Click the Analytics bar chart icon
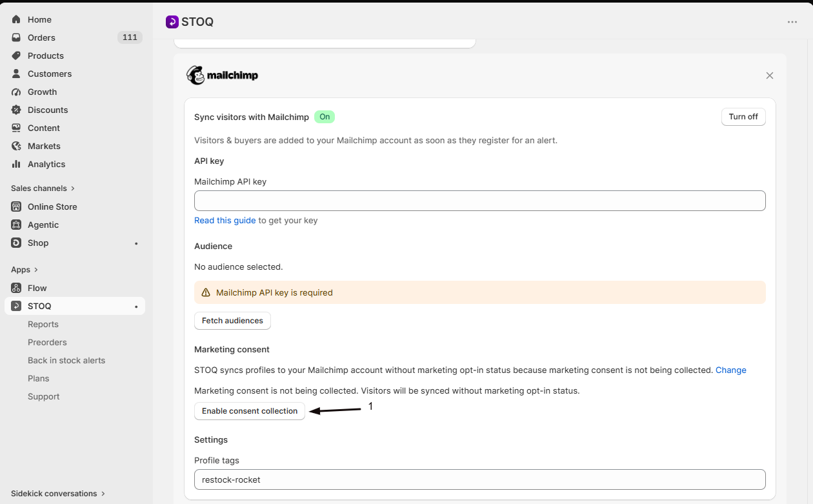The image size is (813, 504). click(16, 164)
